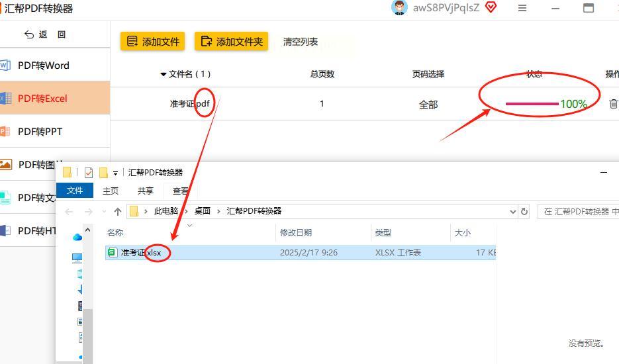Click 此电脑 in the address breadcrumb
The image size is (619, 364).
point(166,211)
